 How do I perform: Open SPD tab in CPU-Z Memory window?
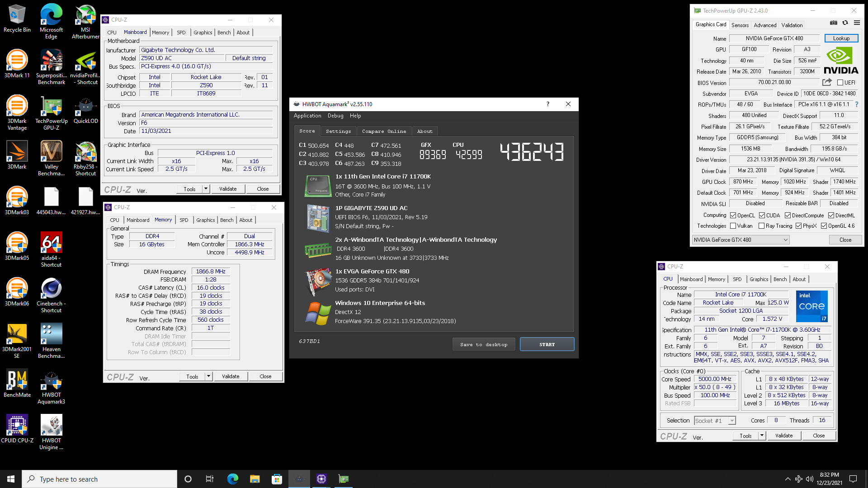click(x=184, y=220)
